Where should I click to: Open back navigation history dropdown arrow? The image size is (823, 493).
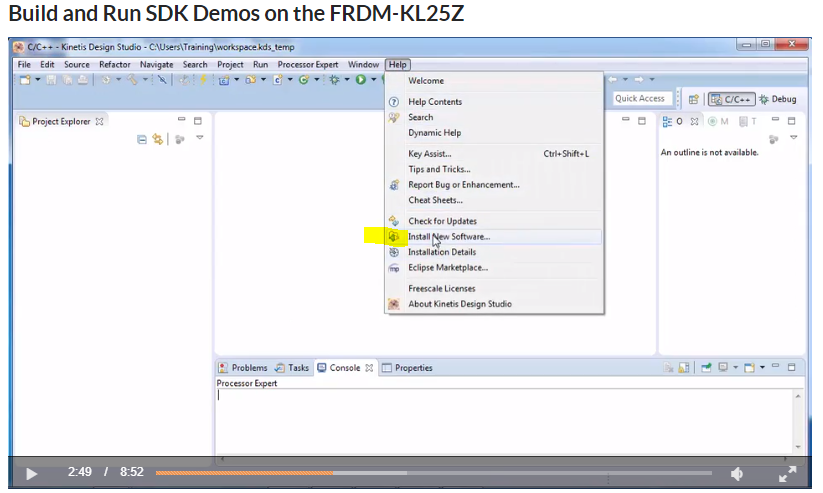[625, 80]
